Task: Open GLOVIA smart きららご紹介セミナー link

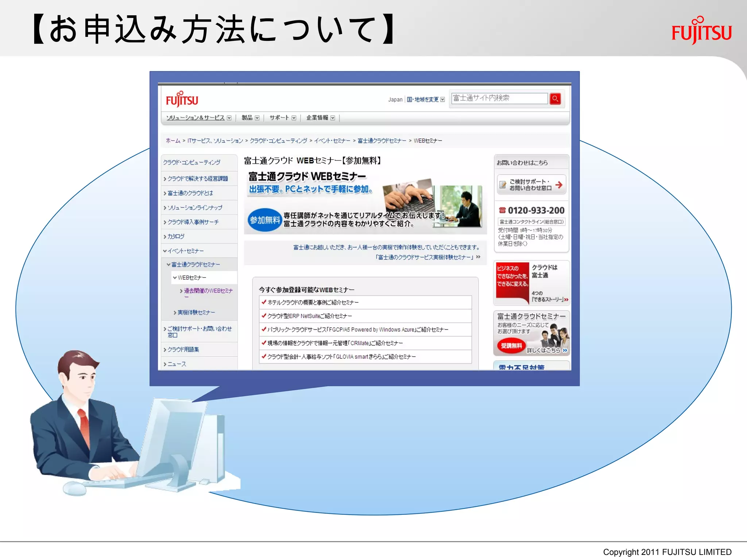Action: coord(341,356)
